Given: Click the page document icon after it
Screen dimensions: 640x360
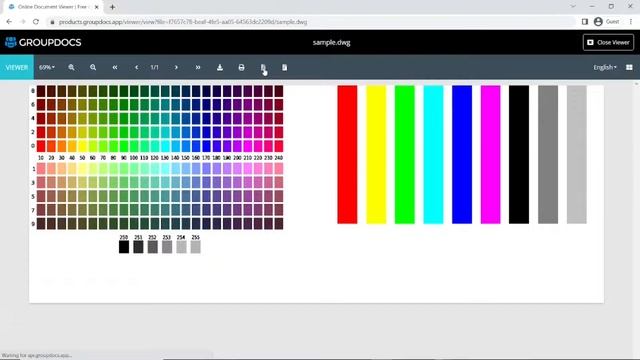Looking at the screenshot, I should pos(284,67).
